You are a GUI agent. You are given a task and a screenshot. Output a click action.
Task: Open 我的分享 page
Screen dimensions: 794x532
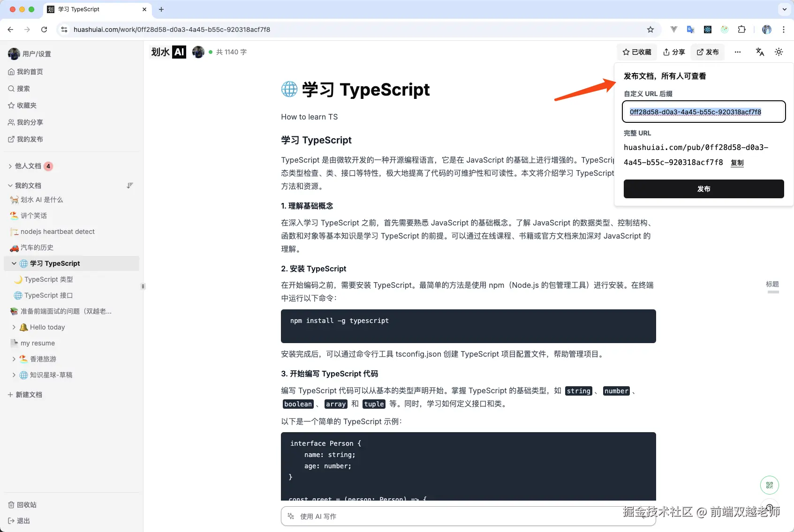[x=30, y=122]
